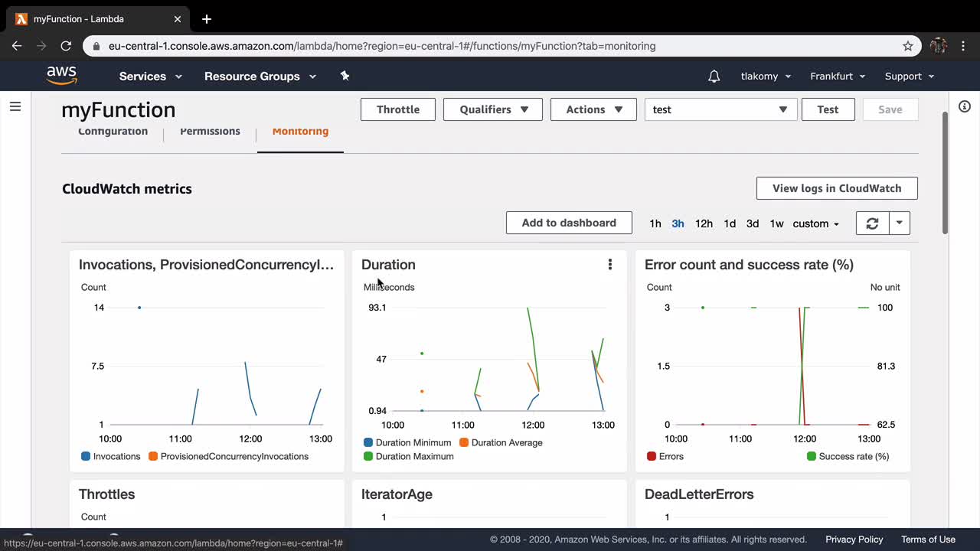The height and width of the screenshot is (551, 980).
Task: Click the CloudWatch metrics heading
Action: [127, 189]
